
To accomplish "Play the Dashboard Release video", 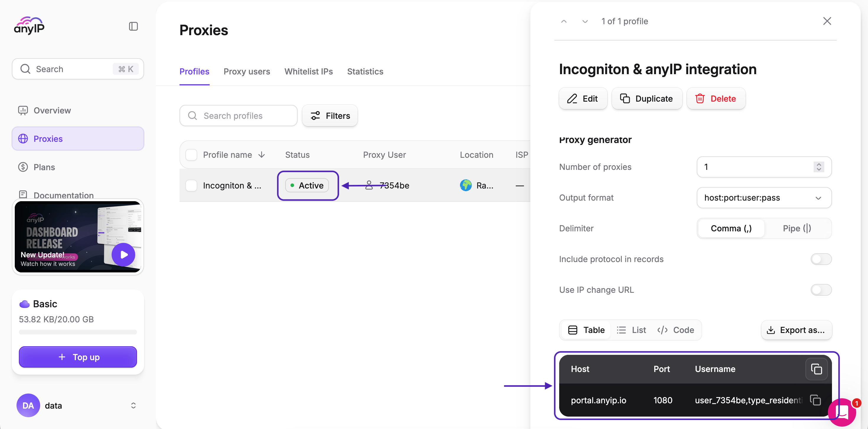I will 123,255.
